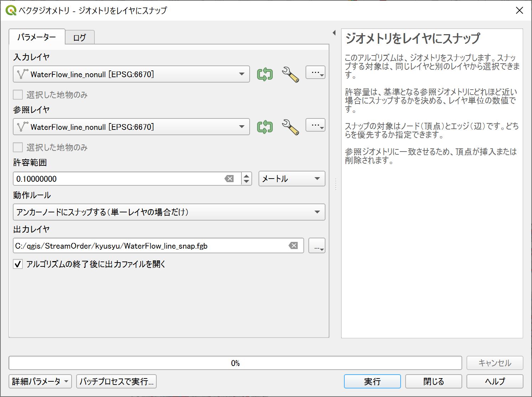Screen dimensions: 532x397
Task: Browse for 入力レイヤ with the ellipsis button
Action: point(315,73)
